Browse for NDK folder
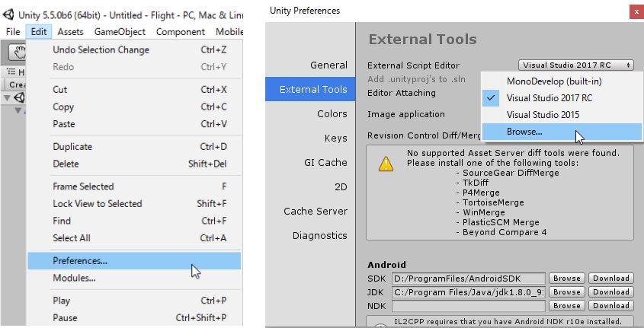The width and height of the screenshot is (644, 328). tap(567, 306)
